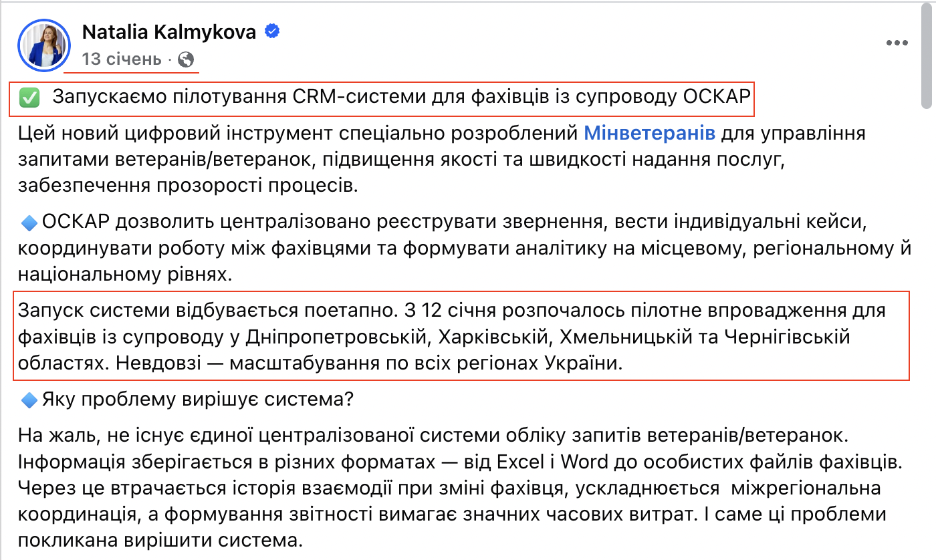The width and height of the screenshot is (936, 560).
Task: Click the globe public audience icon
Action: pos(187,59)
